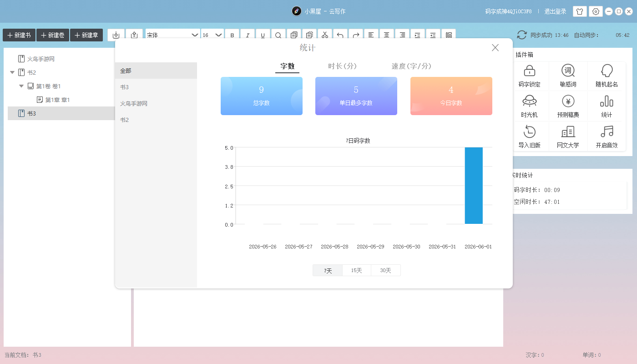Open the 时光机 plugin
Screen dimensions: 637x364
coord(530,106)
